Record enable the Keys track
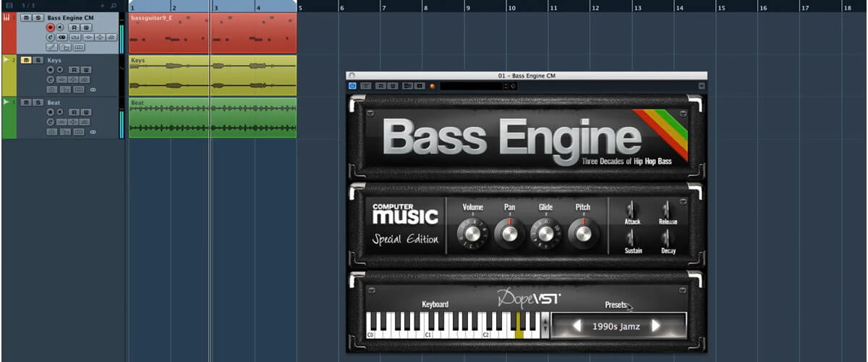 click(x=50, y=70)
